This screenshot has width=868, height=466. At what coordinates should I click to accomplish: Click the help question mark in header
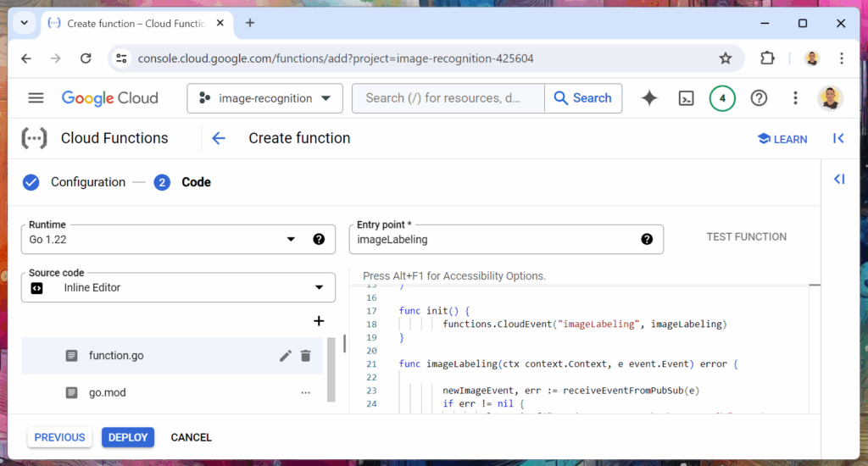click(759, 98)
